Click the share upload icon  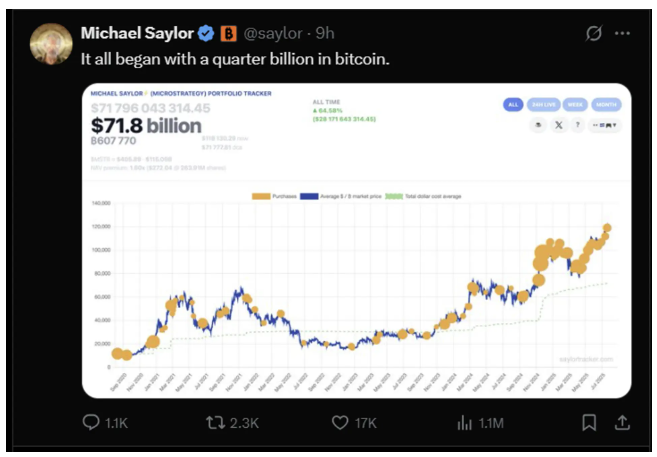point(622,423)
